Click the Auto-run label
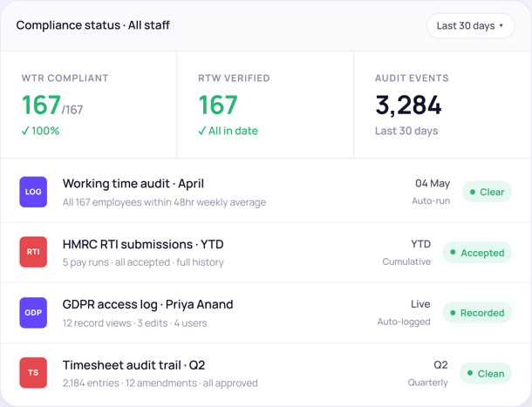Image resolution: width=532 pixels, height=407 pixels. point(431,200)
